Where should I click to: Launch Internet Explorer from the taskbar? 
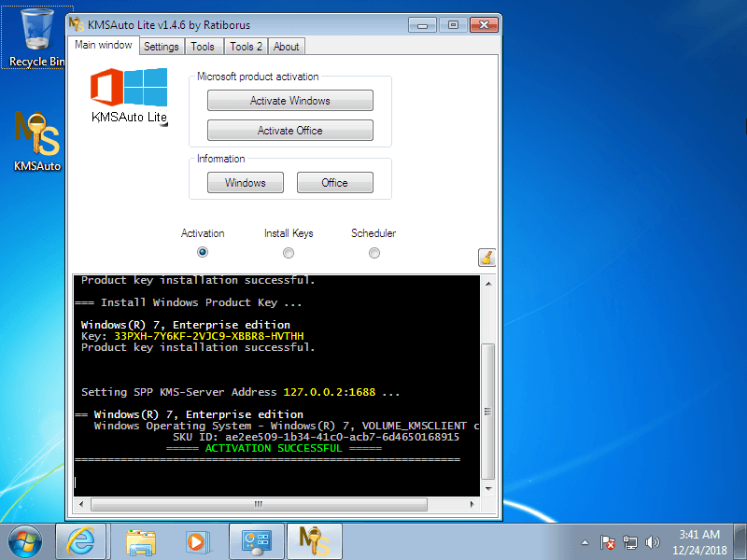pyautogui.click(x=81, y=541)
